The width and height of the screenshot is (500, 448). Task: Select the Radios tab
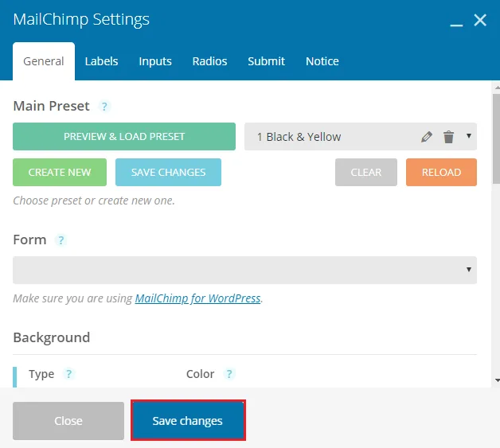coord(209,61)
